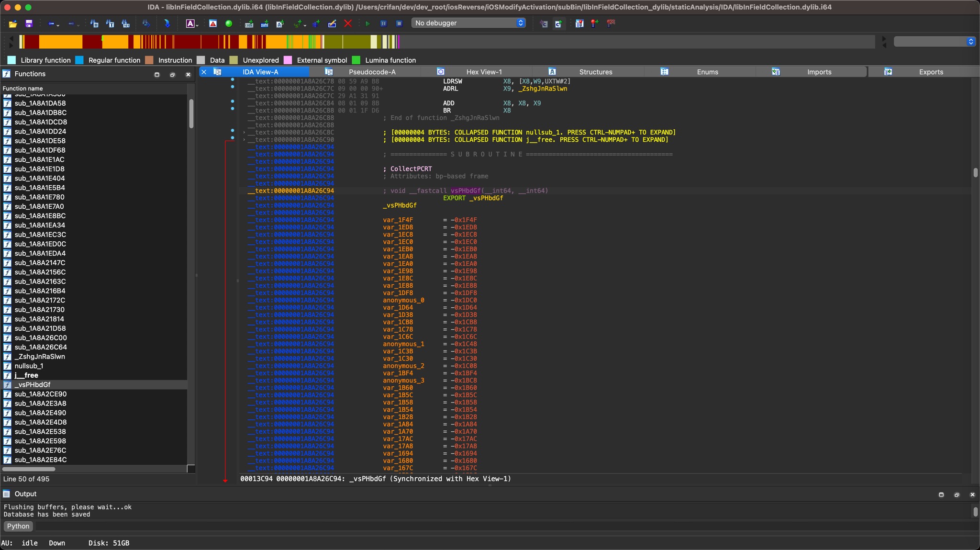This screenshot has width=980, height=550.
Task: Click the _ZshgJnRaSlwn reference in ADRL line
Action: click(542, 89)
